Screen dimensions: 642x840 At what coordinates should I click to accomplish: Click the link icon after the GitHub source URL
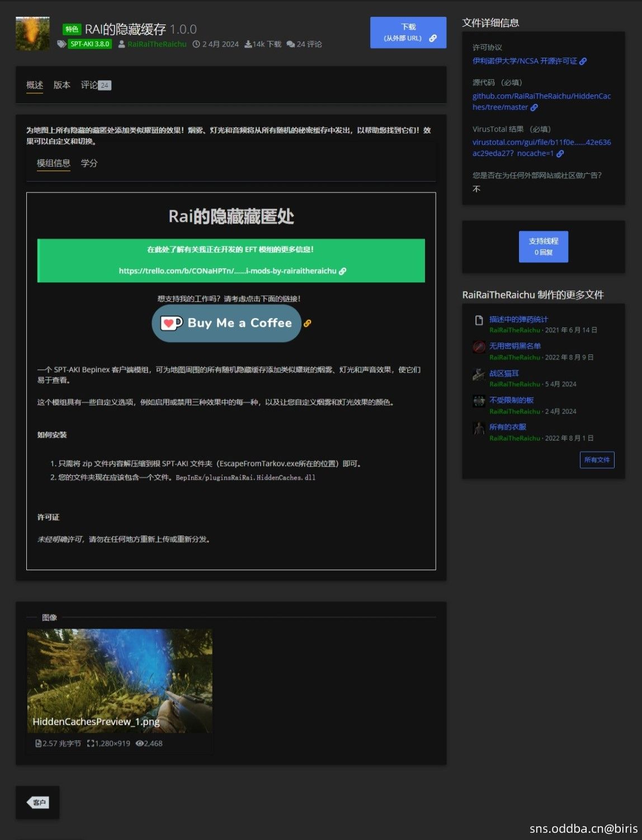tap(534, 107)
